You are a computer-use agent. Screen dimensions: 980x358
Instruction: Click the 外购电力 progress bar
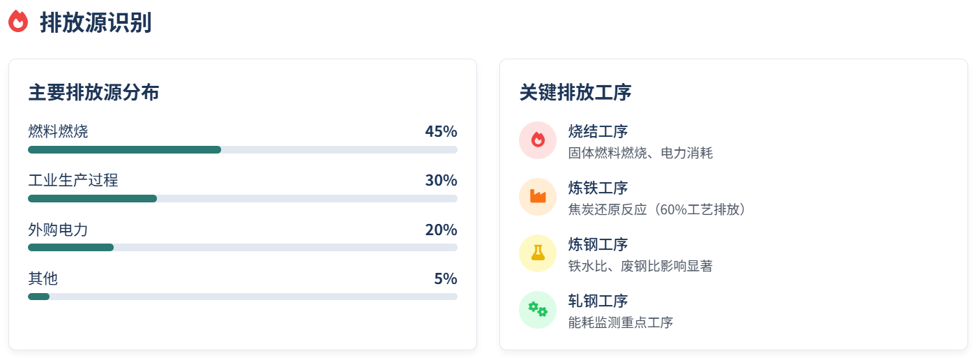point(243,247)
